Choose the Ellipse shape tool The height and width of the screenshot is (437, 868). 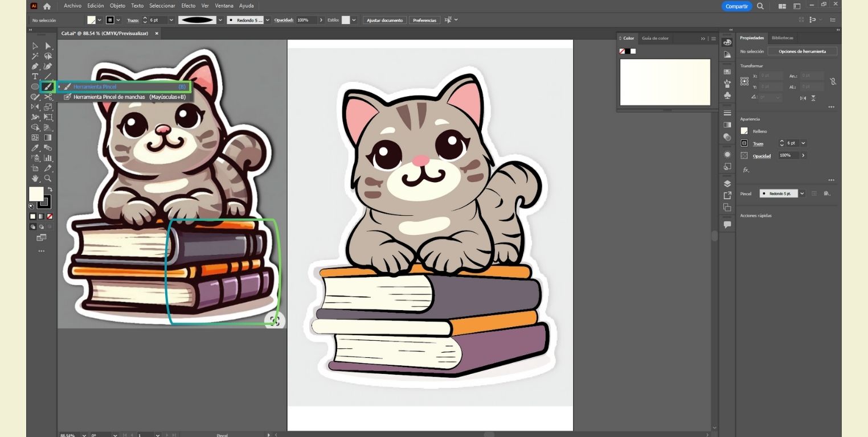(x=35, y=86)
